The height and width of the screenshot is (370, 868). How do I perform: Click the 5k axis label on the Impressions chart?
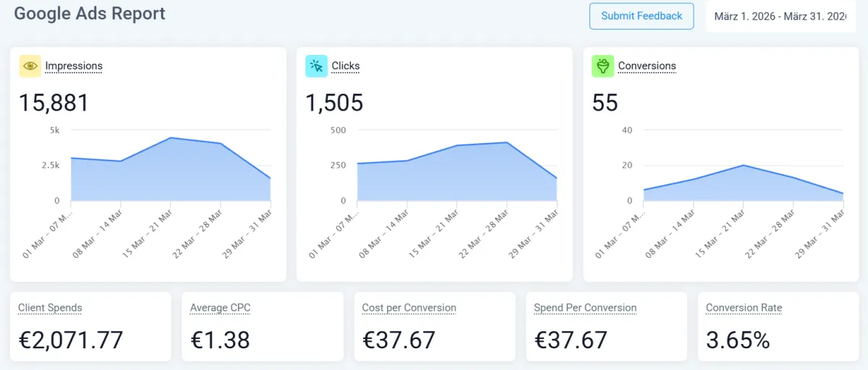pos(55,130)
